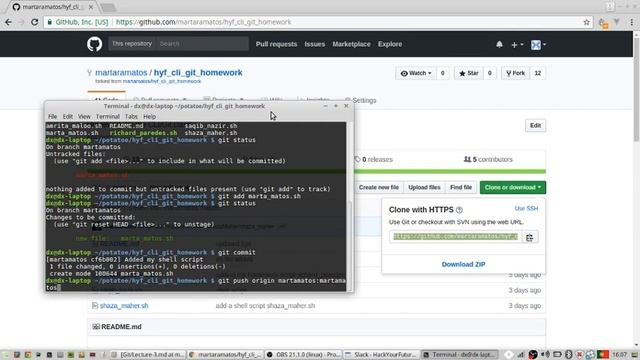Click the help question mark beside Clone with HTTPS
This screenshot has height=360, width=640.
coord(459,210)
